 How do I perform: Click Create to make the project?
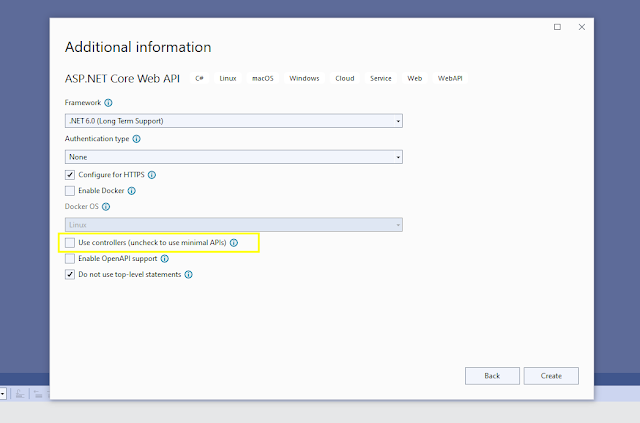[551, 376]
